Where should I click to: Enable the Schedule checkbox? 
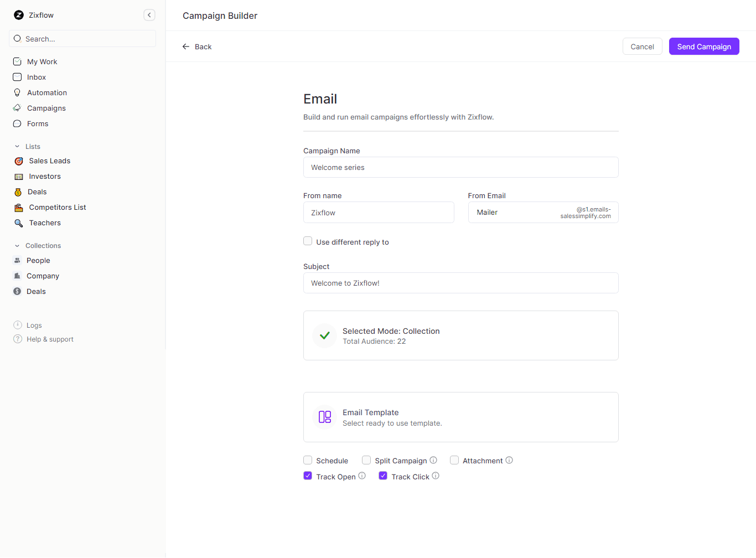308,459
